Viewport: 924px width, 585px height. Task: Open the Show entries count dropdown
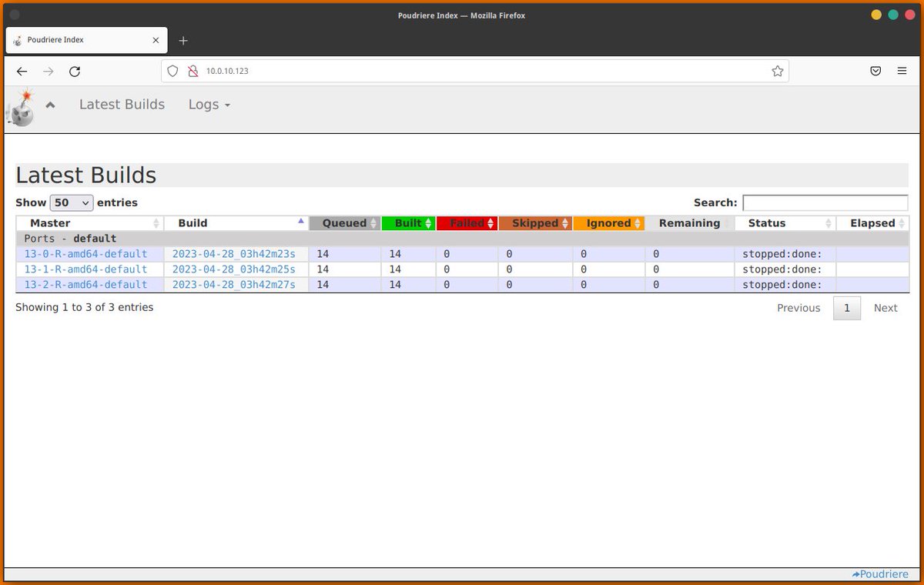point(72,203)
